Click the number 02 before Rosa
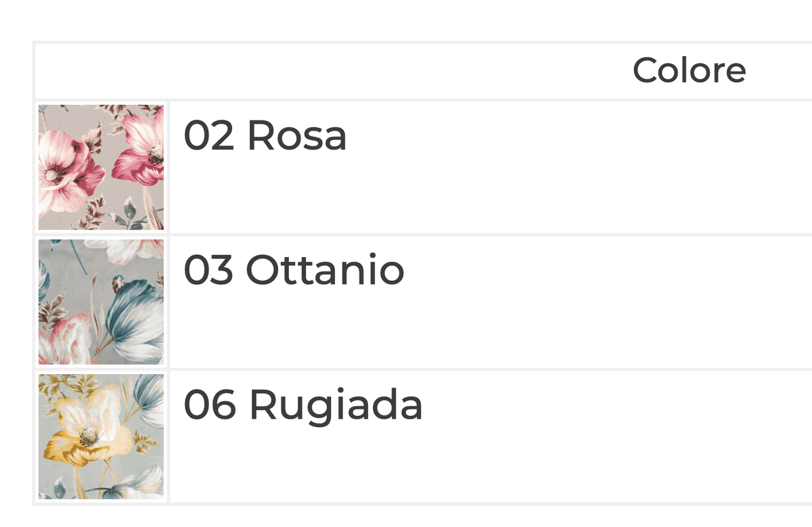The height and width of the screenshot is (527, 812). pos(209,135)
